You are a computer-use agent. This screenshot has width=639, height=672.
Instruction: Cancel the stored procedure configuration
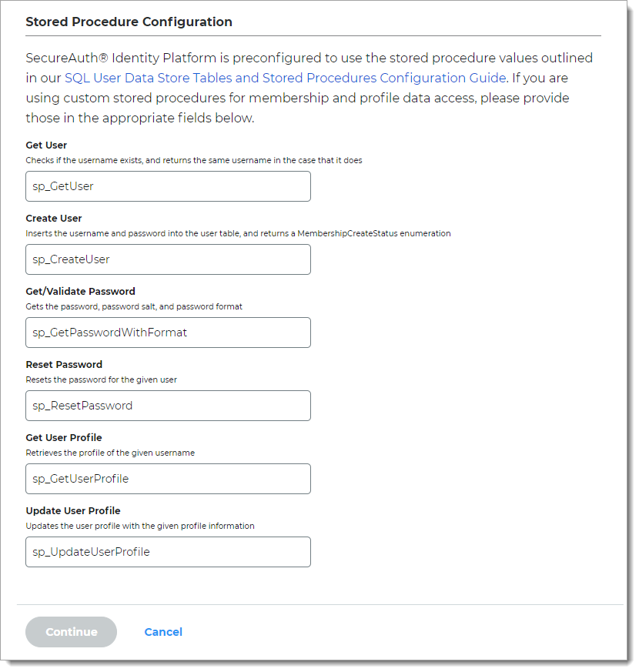click(163, 632)
